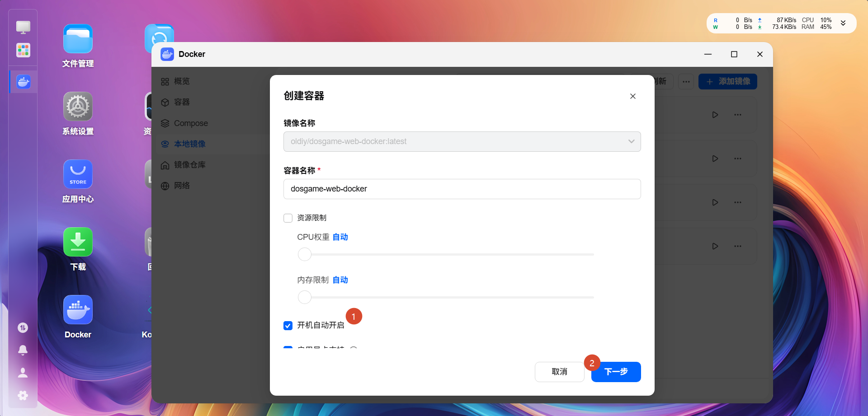Image resolution: width=868 pixels, height=416 pixels.
Task: Open the app grid launcher in dock
Action: (23, 50)
